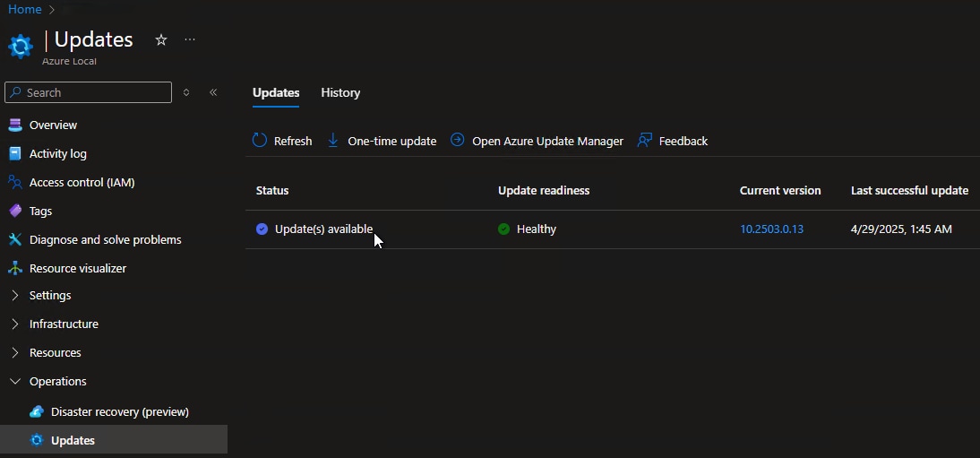Open the Tags page
Image resolution: width=980 pixels, height=458 pixels.
pyautogui.click(x=40, y=211)
